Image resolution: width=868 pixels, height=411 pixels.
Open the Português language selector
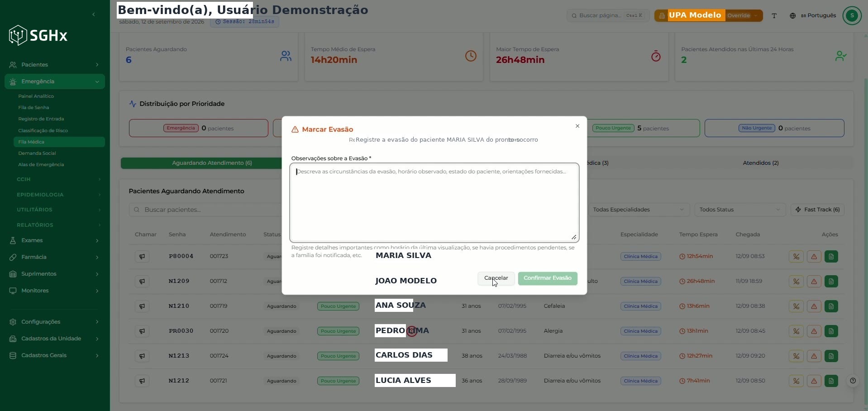[x=813, y=15]
